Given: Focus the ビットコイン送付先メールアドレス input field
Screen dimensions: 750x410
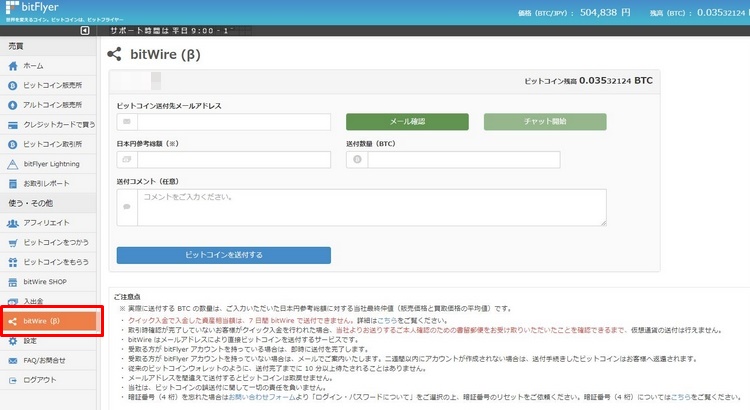Looking at the screenshot, I should [x=234, y=122].
